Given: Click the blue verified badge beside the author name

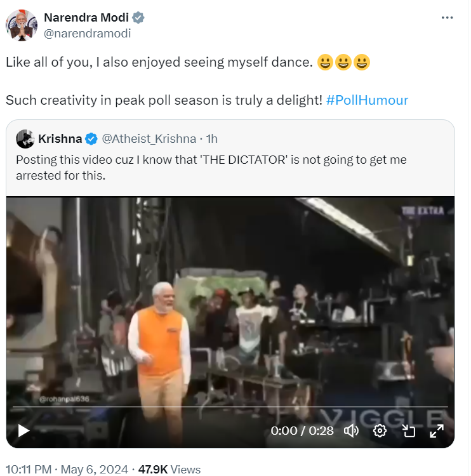Looking at the screenshot, I should [x=138, y=18].
